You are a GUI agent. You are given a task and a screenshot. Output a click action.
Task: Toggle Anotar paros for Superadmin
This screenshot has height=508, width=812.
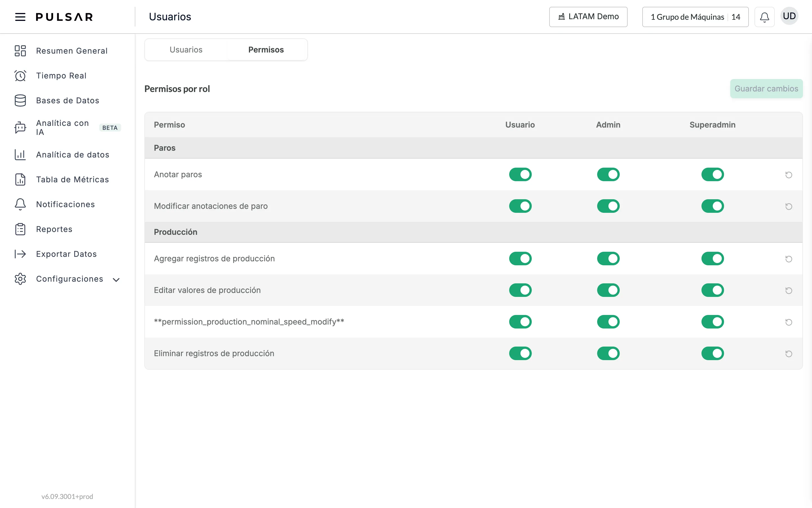tap(712, 174)
